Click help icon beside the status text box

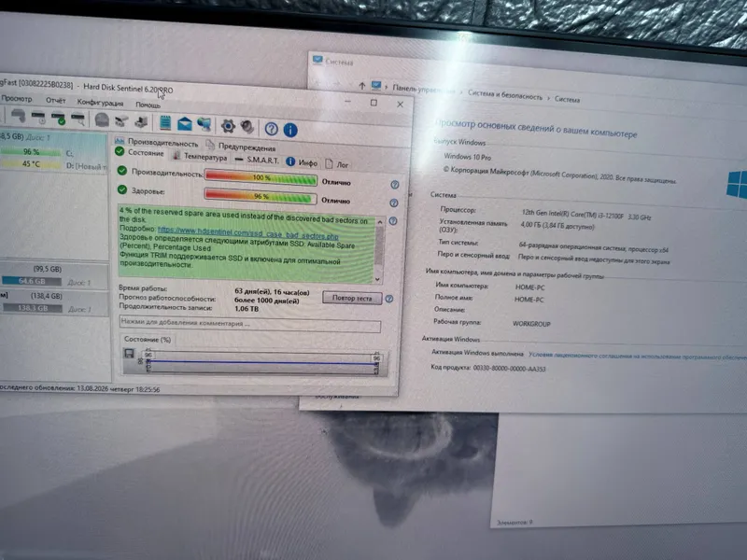tap(393, 221)
